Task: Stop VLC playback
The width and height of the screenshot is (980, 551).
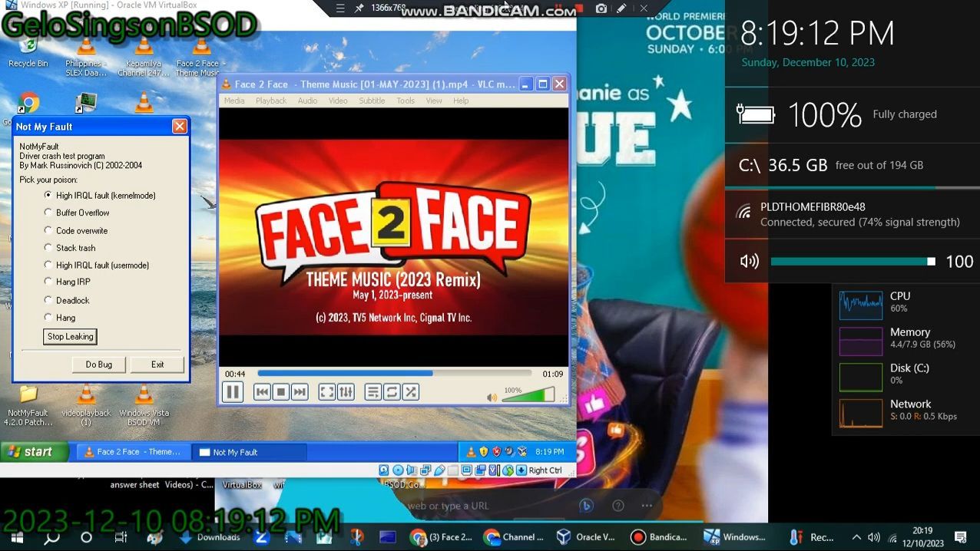Action: [x=280, y=392]
